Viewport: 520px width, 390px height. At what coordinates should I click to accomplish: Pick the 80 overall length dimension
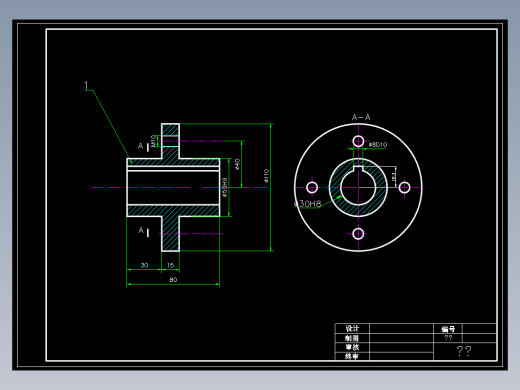(x=173, y=280)
